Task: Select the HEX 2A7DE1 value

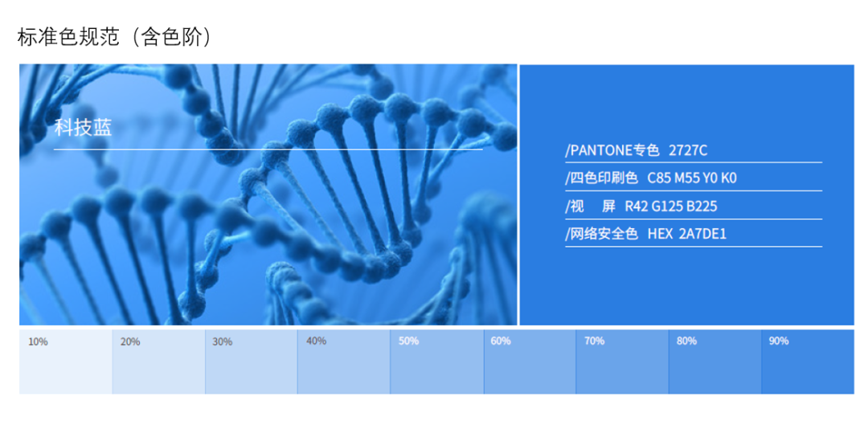Action: click(687, 234)
